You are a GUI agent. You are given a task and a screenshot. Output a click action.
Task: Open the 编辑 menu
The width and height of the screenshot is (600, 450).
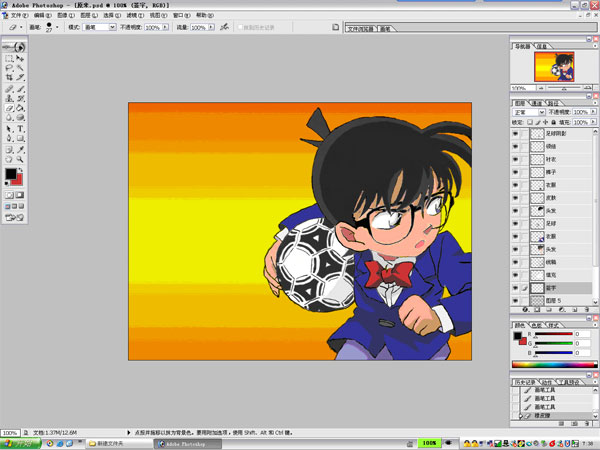click(x=42, y=15)
